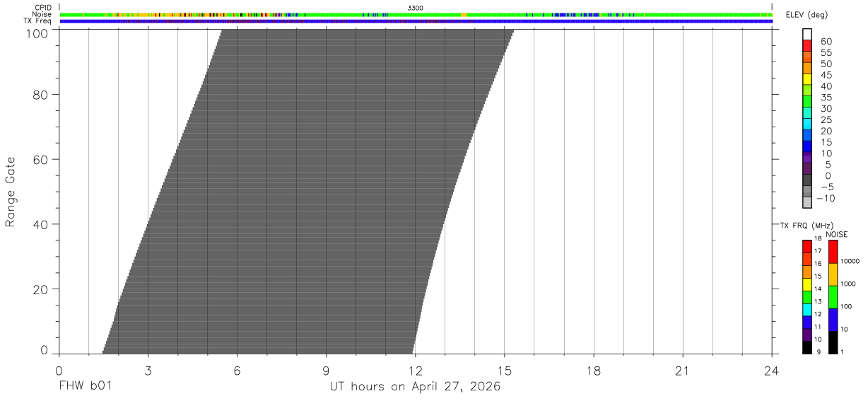Click the blue 10–100 swatch in NOISE legend

[833, 320]
